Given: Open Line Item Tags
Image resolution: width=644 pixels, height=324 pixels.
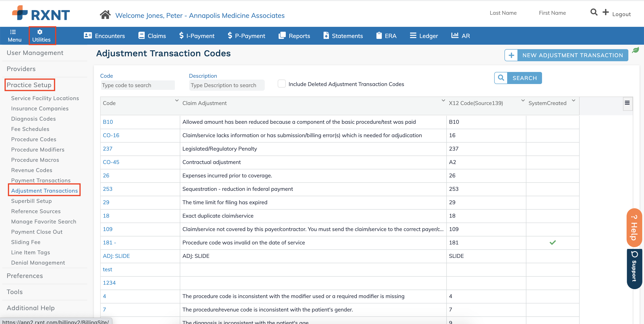Looking at the screenshot, I should [30, 252].
